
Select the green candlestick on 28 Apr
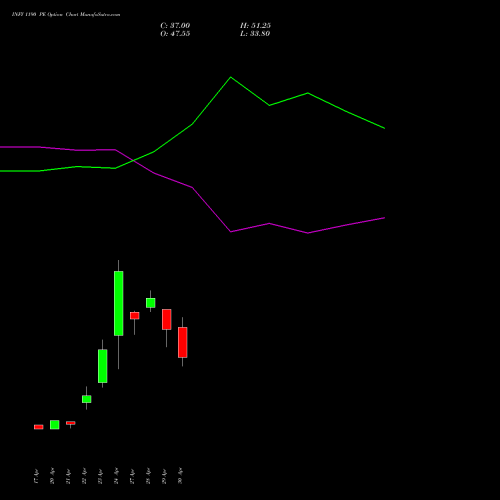click(x=151, y=303)
